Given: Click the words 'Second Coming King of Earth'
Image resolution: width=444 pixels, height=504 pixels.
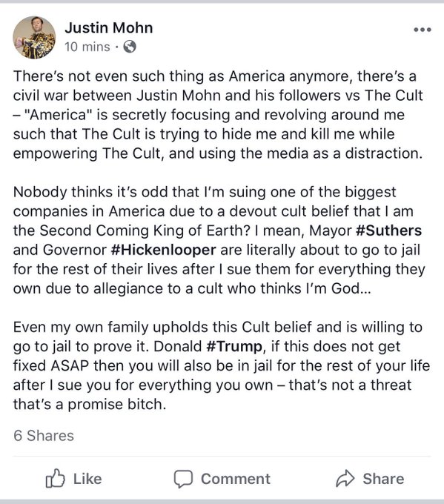Looking at the screenshot, I should click(x=145, y=231).
